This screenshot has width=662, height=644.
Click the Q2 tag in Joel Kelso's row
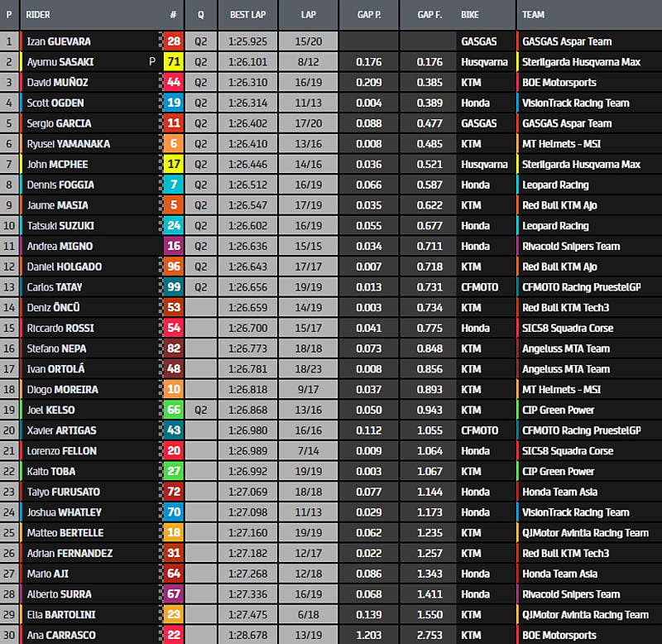201,410
